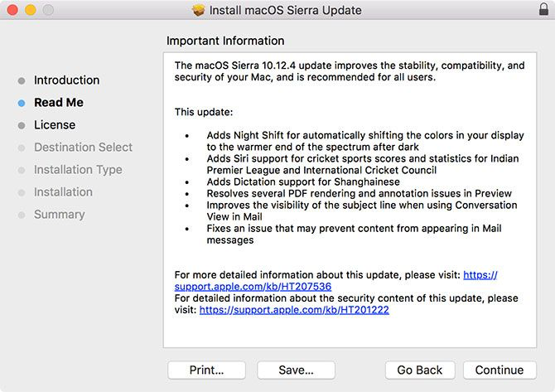
Task: Click the lock icon in the title bar
Action: 542,11
